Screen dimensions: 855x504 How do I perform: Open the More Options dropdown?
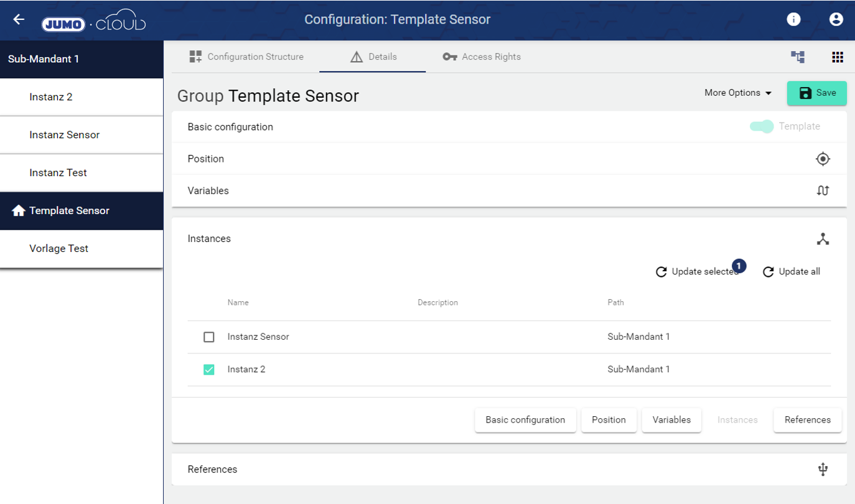tap(737, 93)
